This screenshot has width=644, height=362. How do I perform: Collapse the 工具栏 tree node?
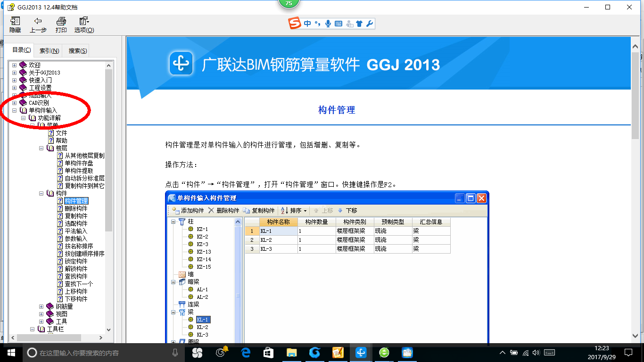point(32,329)
